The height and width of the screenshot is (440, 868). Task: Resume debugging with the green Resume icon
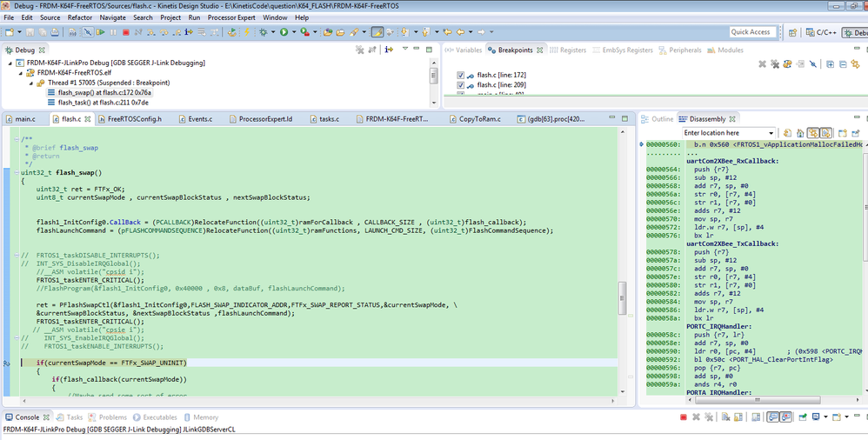coord(101,32)
